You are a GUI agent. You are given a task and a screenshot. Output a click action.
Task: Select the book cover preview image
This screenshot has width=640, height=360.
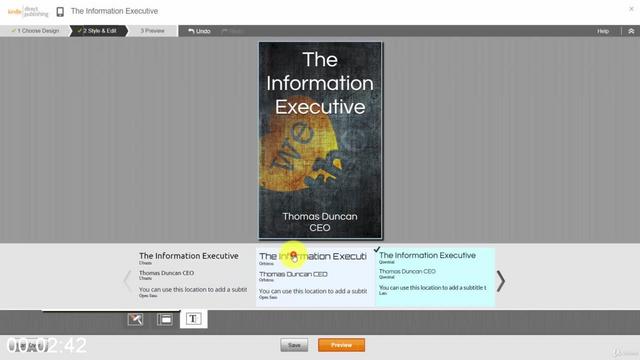tap(320, 140)
